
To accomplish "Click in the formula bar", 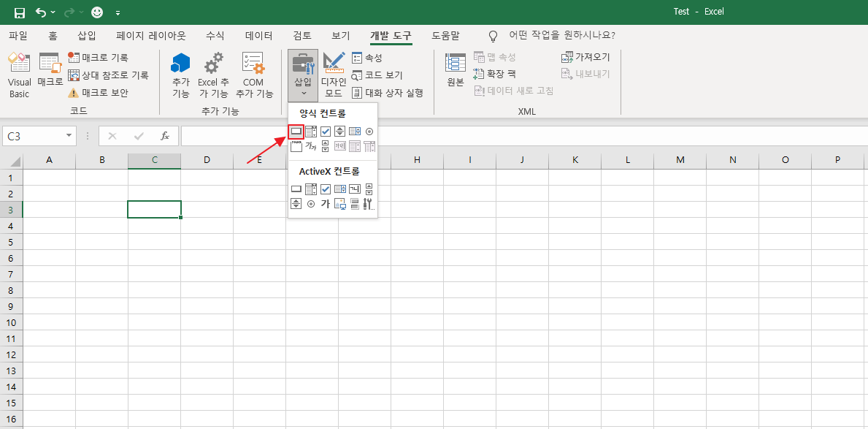I will [523, 136].
